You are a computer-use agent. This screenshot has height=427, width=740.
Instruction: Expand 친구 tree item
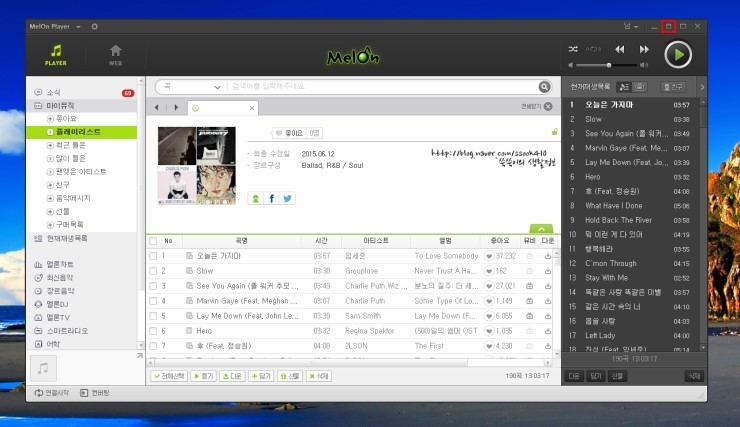50,184
